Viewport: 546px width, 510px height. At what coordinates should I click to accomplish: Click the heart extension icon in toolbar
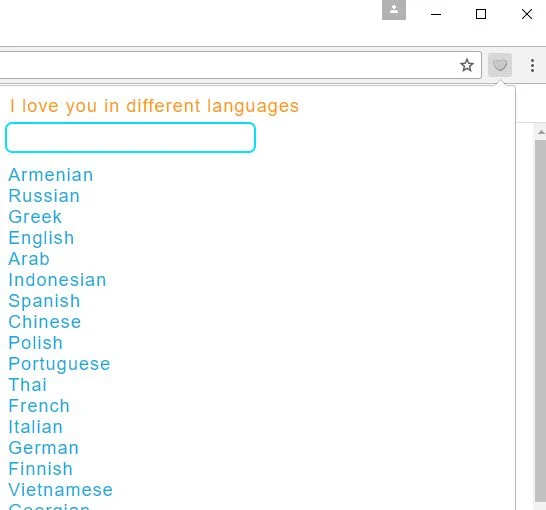(500, 65)
